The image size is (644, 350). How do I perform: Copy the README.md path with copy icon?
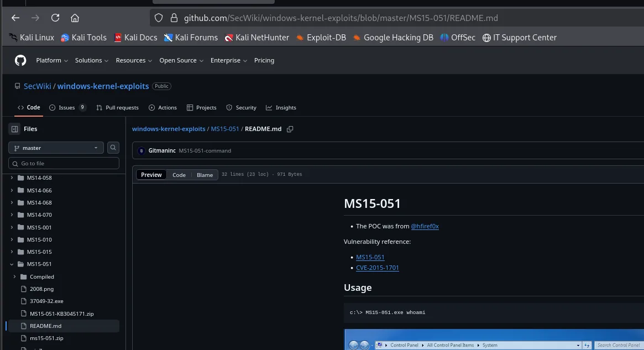pyautogui.click(x=290, y=129)
